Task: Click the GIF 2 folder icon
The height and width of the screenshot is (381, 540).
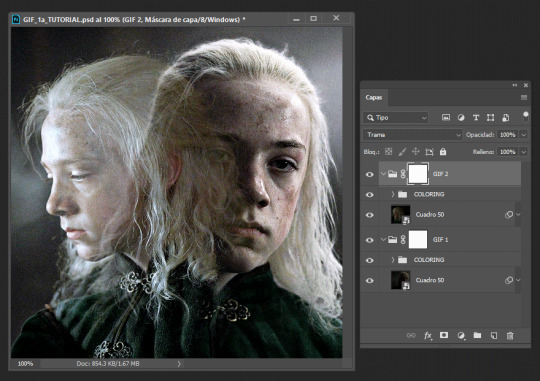Action: coord(393,174)
